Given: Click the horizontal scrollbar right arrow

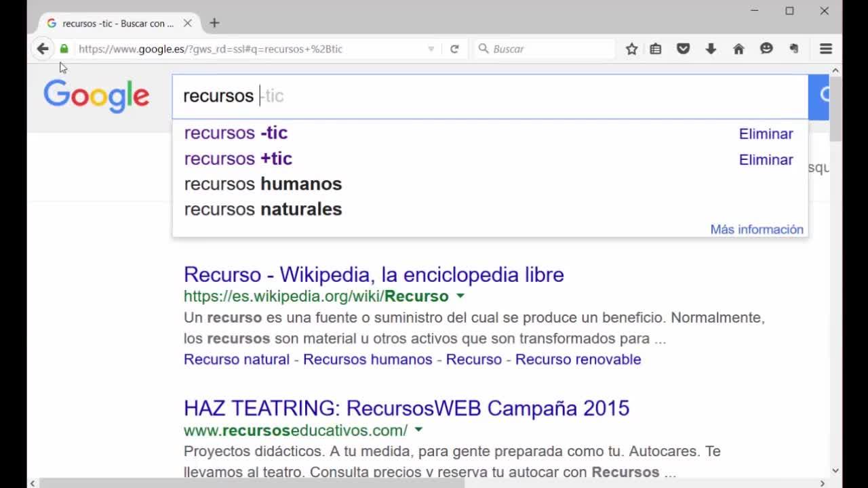Looking at the screenshot, I should click(823, 483).
